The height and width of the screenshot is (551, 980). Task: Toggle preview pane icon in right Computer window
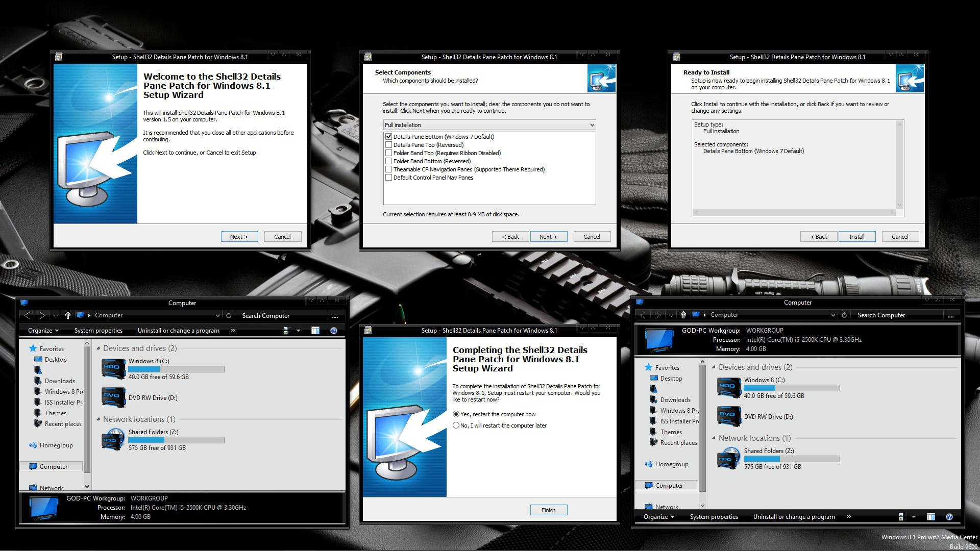click(x=930, y=517)
